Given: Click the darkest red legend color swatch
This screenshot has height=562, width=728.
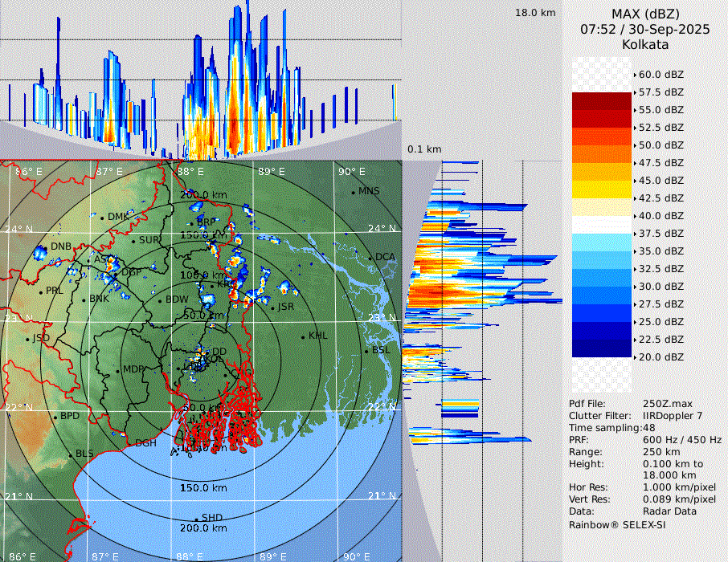Looking at the screenshot, I should coord(602,101).
